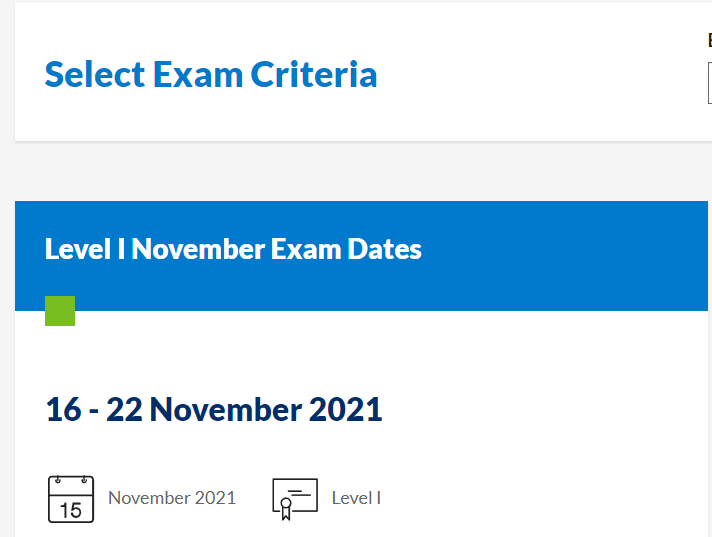
Task: Open the cut-off dropdown box at top right
Action: point(709,84)
